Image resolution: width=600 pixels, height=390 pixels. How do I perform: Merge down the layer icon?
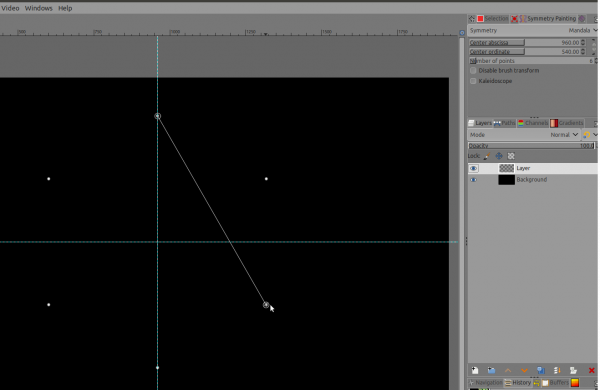pos(557,370)
